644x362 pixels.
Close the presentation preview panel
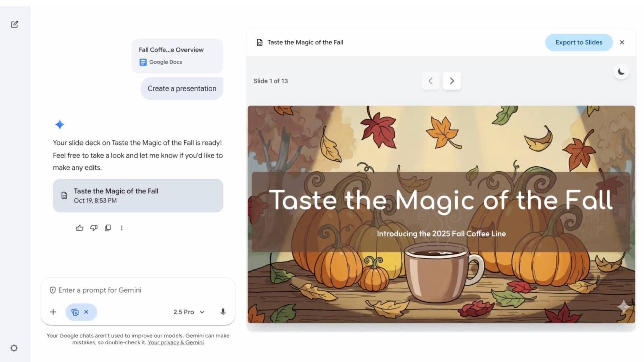coord(622,42)
